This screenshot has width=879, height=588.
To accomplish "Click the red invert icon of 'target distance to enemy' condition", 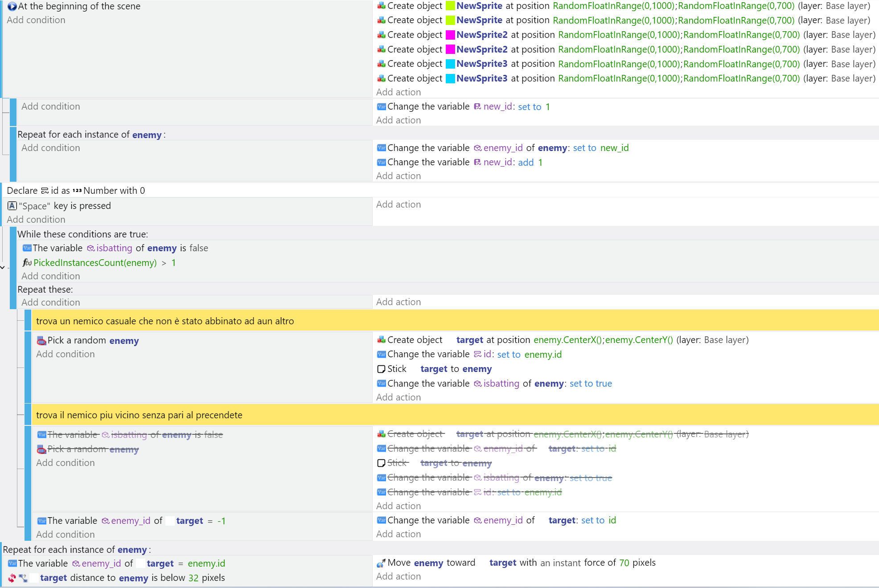I will tap(12, 578).
